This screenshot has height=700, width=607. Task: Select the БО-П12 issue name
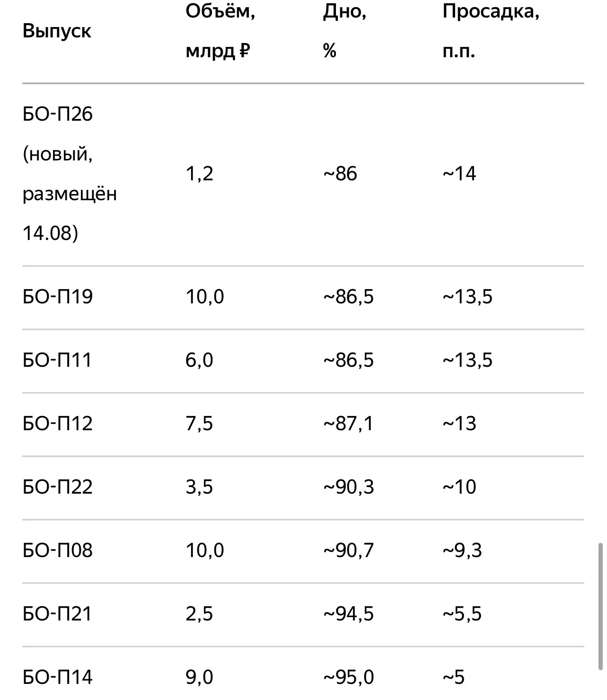pos(57,424)
